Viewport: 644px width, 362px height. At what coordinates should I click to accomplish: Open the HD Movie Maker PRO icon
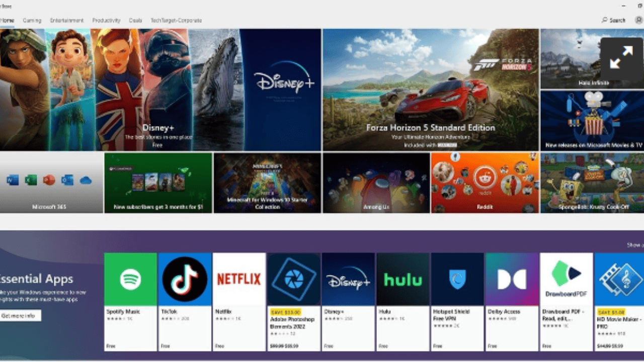619,279
